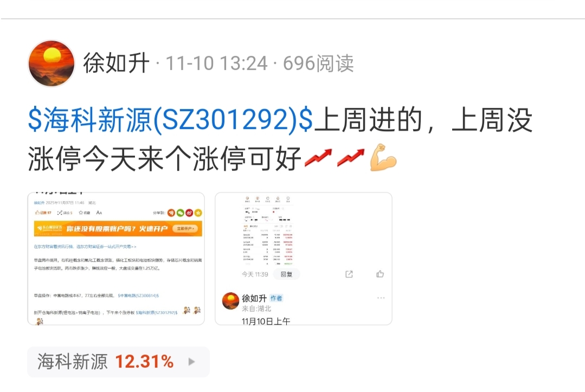
Task: Open the first attached image thumbnail
Action: click(x=116, y=259)
